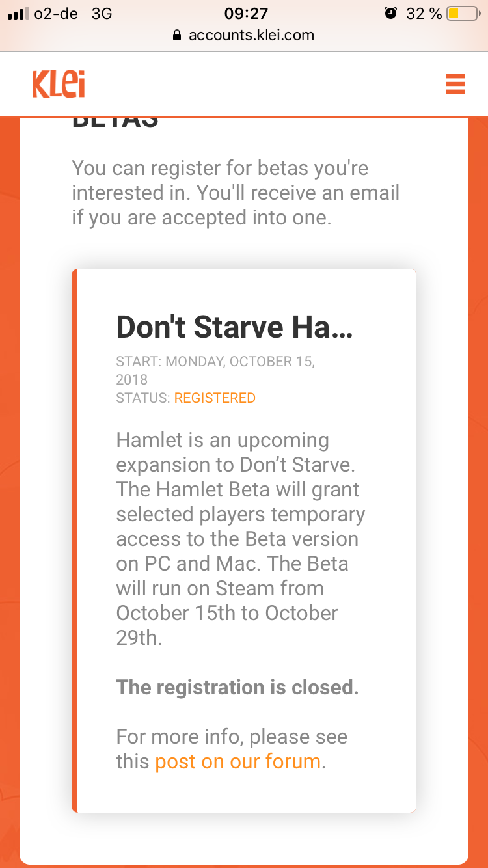Tap the 3G network indicator

pyautogui.click(x=102, y=13)
